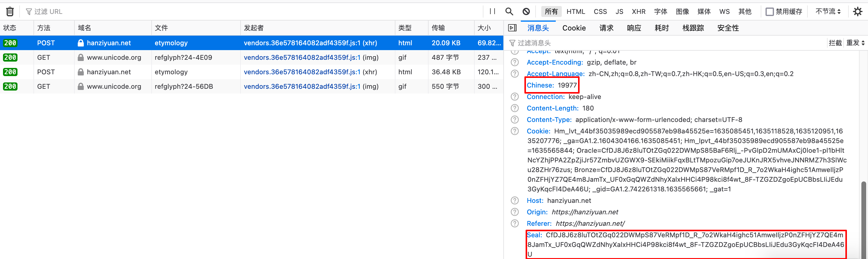Click the Chinese header value 19977
Screen dimensions: 868x259
568,85
